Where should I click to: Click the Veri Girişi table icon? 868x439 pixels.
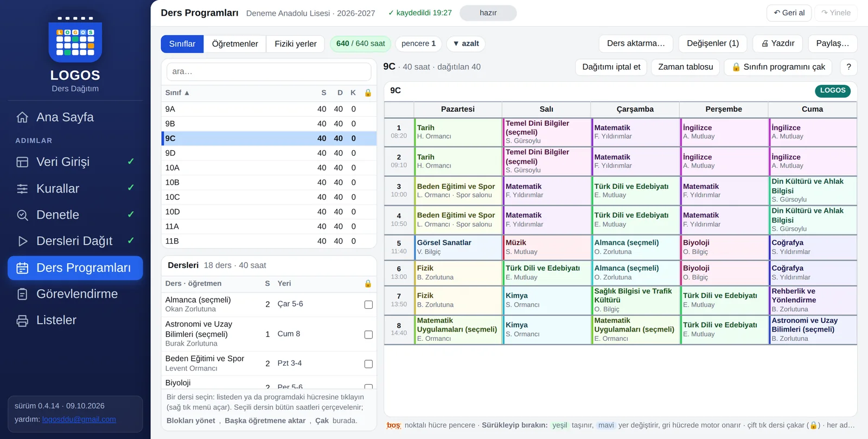tap(22, 162)
